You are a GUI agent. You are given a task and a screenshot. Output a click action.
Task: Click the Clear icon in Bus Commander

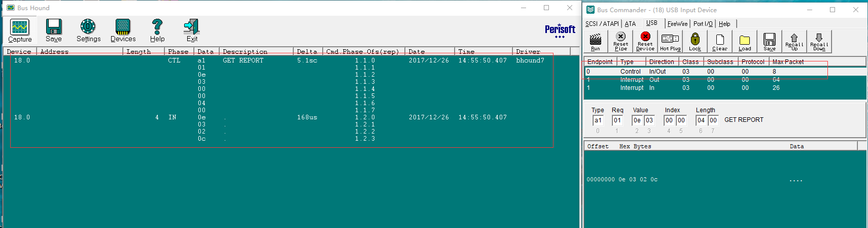[x=720, y=42]
